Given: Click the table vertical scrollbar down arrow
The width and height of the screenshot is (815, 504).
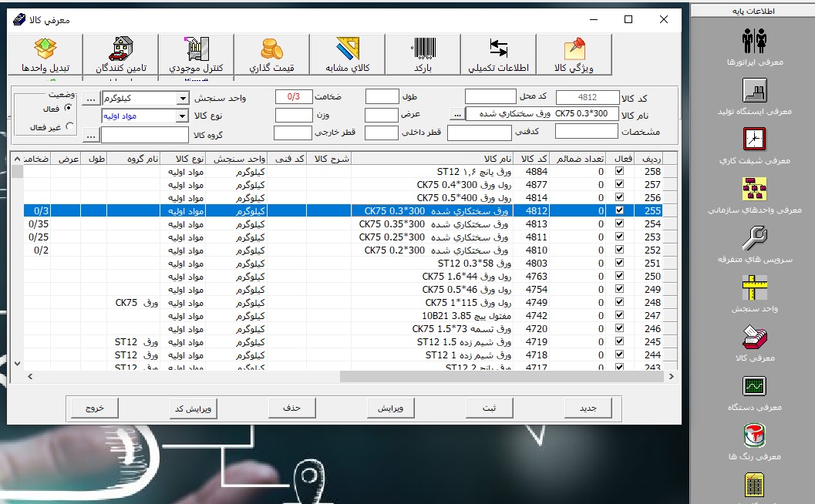Looking at the screenshot, I should pyautogui.click(x=17, y=364).
